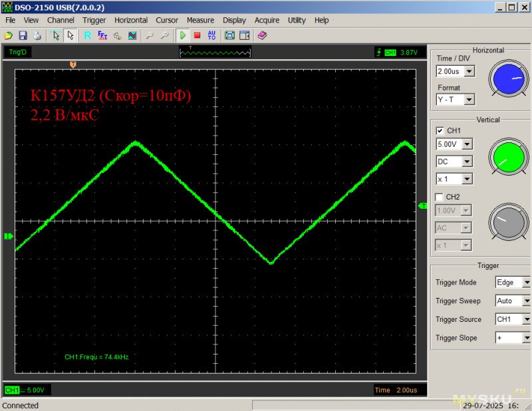Open the Cursor menu
This screenshot has width=532, height=411.
(x=167, y=20)
